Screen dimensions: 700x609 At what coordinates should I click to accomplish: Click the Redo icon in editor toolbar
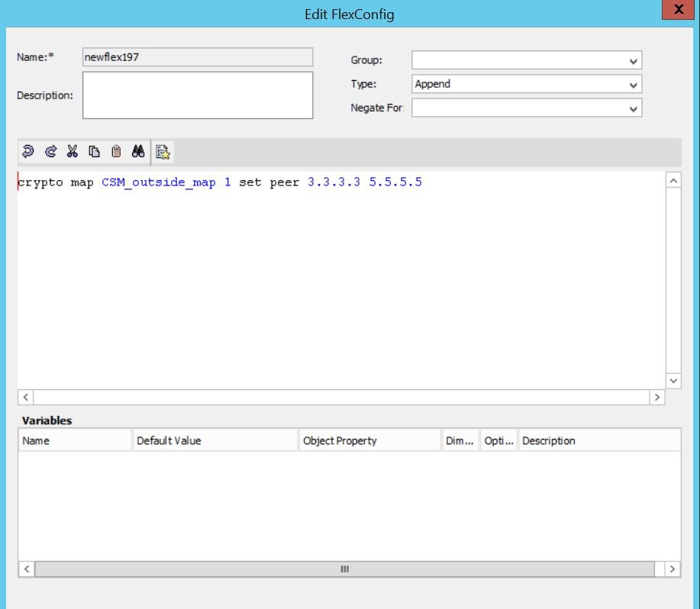click(x=51, y=152)
